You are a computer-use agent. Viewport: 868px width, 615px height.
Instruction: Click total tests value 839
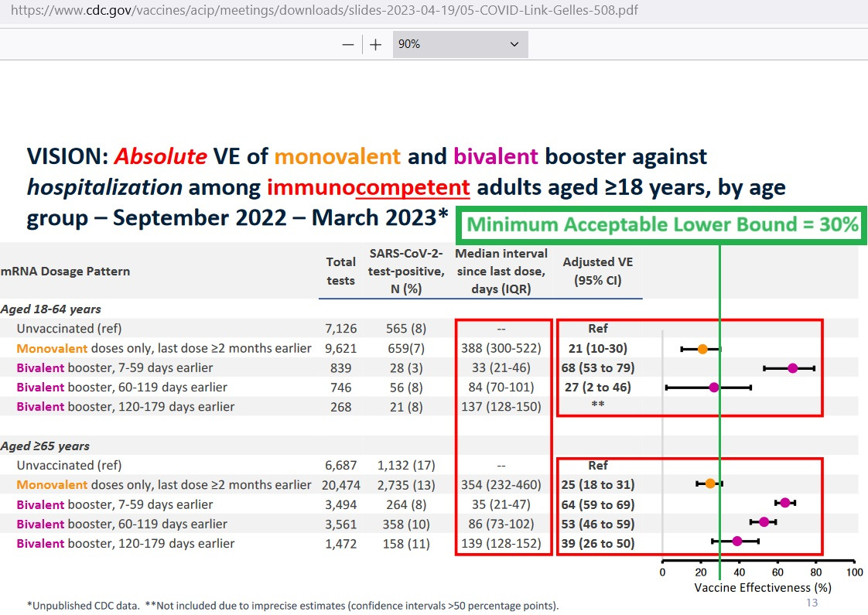point(341,367)
